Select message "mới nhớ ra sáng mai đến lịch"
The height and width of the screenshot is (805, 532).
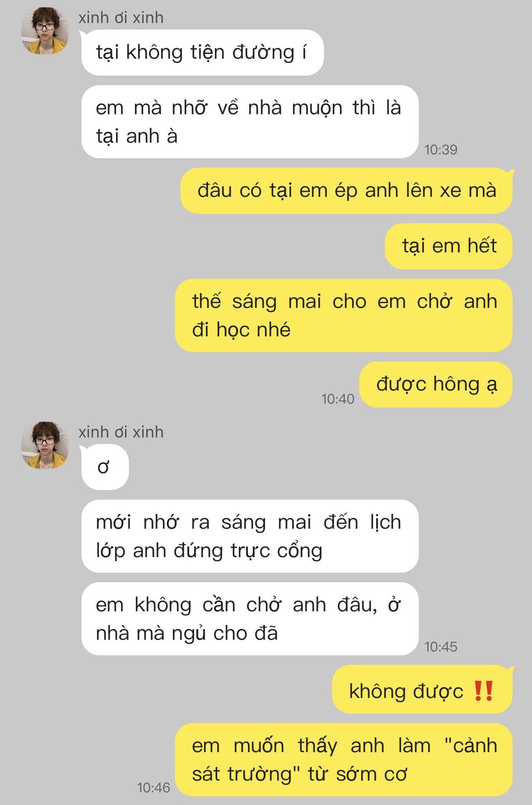pos(250,536)
